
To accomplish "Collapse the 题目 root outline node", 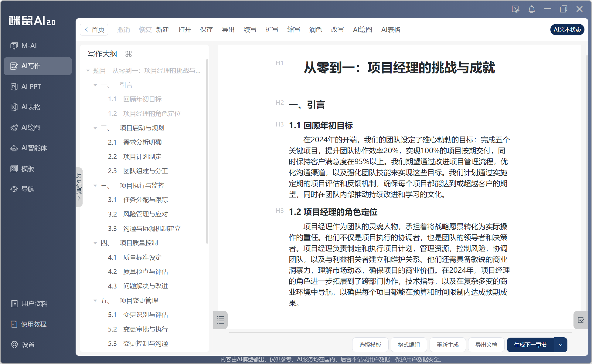I will point(88,71).
